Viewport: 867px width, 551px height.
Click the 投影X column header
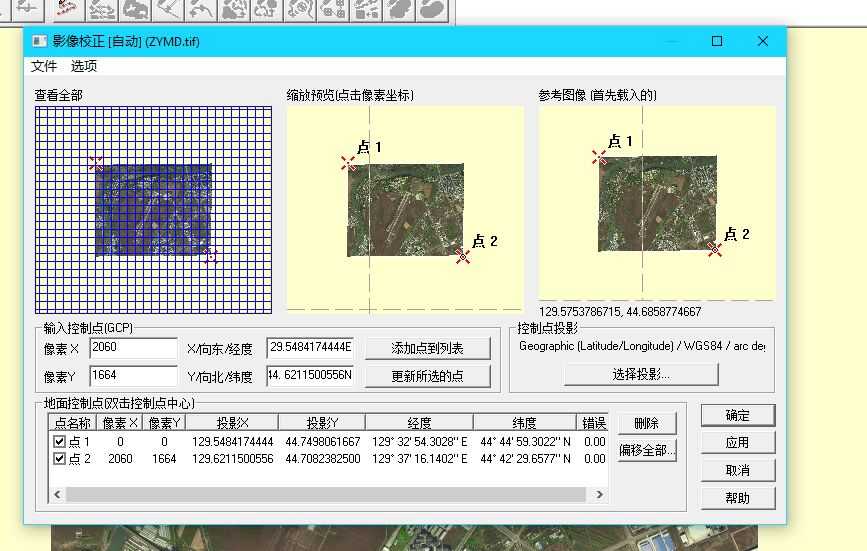232,423
